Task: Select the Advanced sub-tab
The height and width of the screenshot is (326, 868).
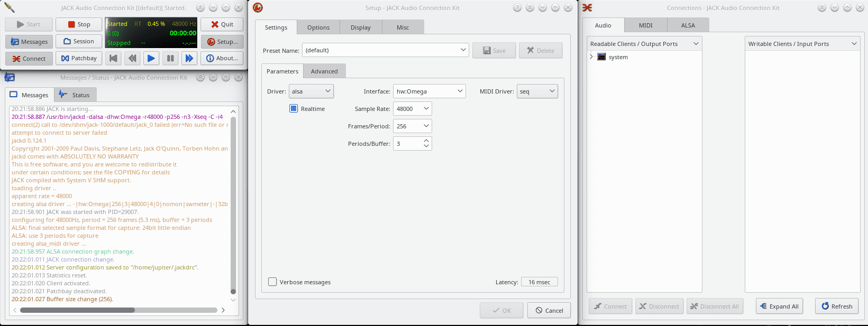Action: pyautogui.click(x=324, y=71)
